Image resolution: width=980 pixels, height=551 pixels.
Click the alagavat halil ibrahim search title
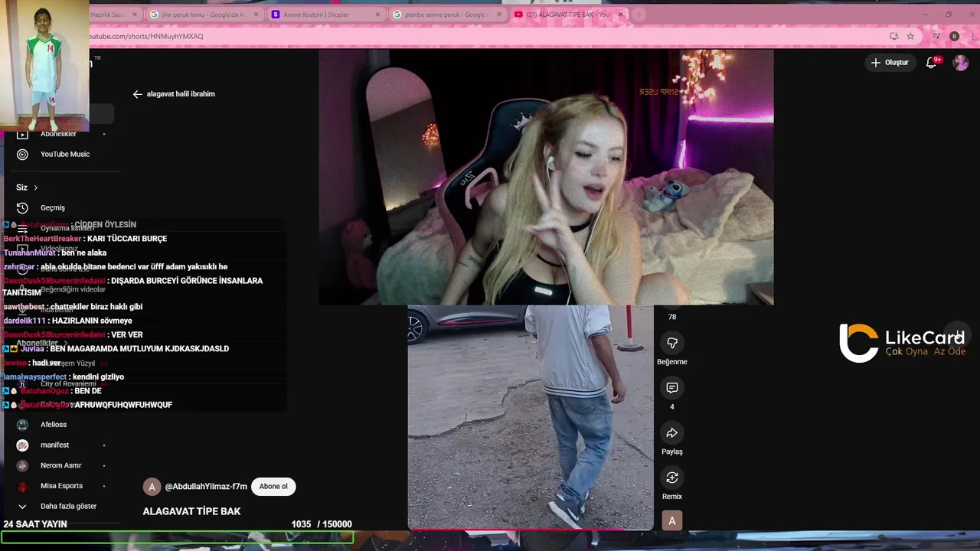pos(181,94)
